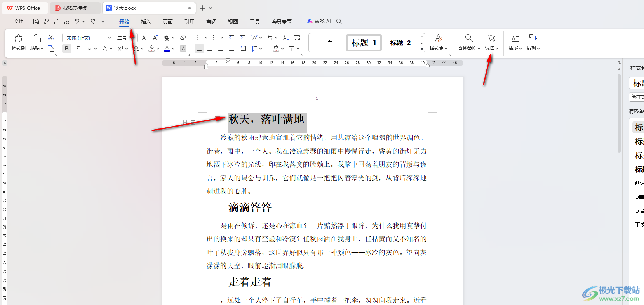Toggle Underline formatting
The image size is (644, 305).
pos(89,49)
